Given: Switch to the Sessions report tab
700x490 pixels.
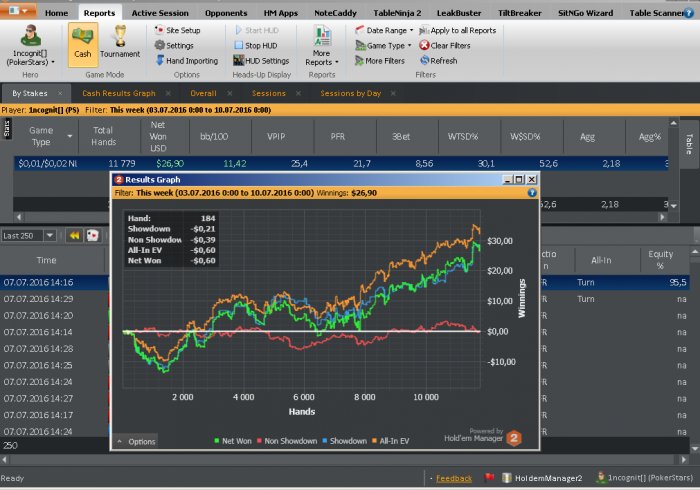Looking at the screenshot, I should pos(268,93).
